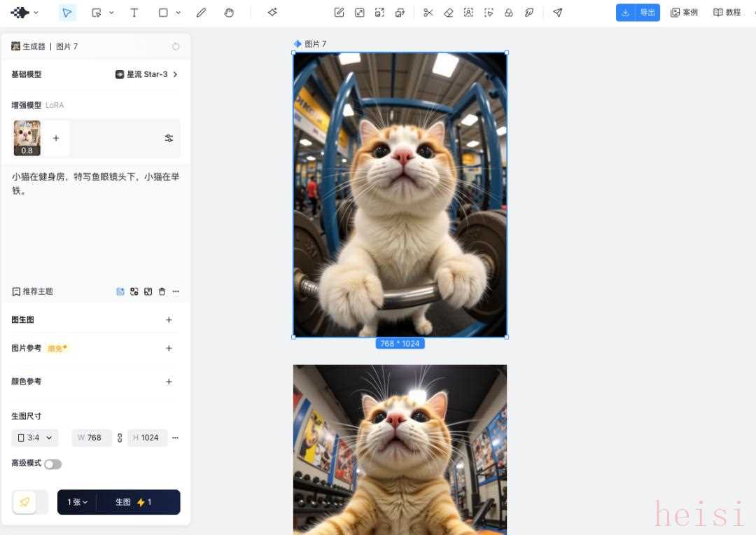The image size is (756, 535).
Task: Click the W 768 width input field
Action: 93,438
